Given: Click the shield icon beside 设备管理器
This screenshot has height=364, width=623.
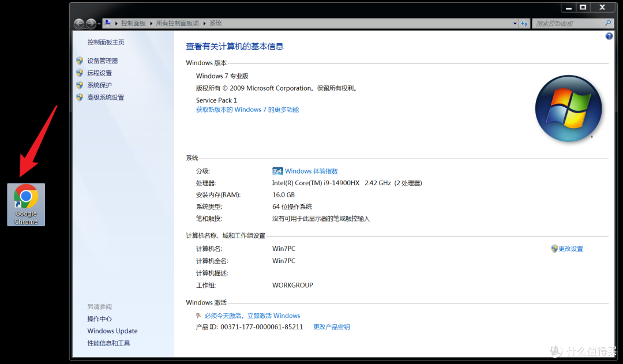Looking at the screenshot, I should (x=80, y=61).
